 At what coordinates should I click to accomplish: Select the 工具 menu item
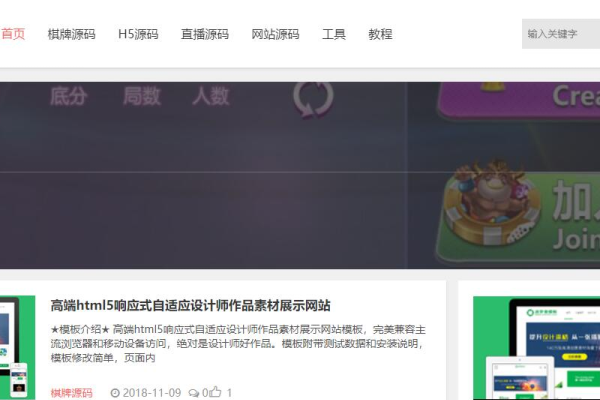pyautogui.click(x=334, y=34)
